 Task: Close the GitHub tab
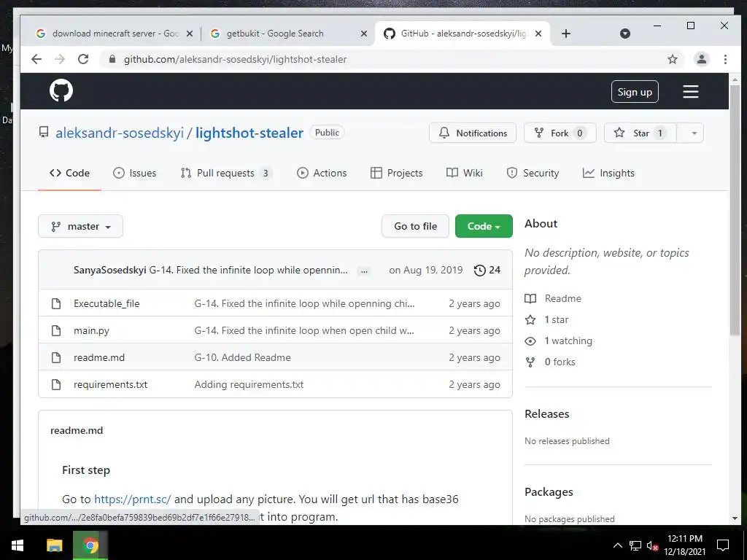click(x=538, y=34)
